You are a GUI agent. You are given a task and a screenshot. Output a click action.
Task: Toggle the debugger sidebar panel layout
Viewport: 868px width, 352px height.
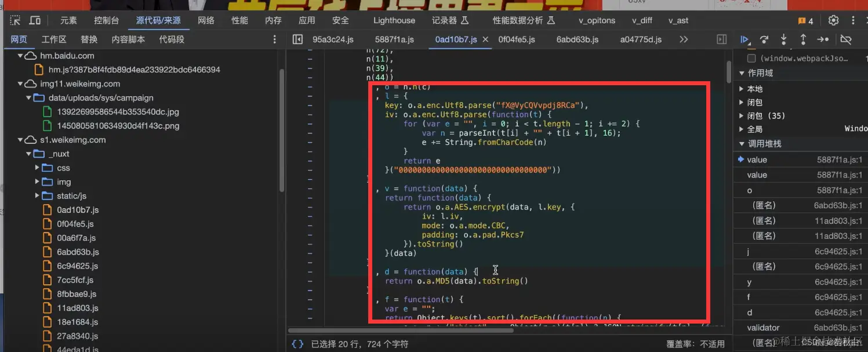pyautogui.click(x=721, y=39)
